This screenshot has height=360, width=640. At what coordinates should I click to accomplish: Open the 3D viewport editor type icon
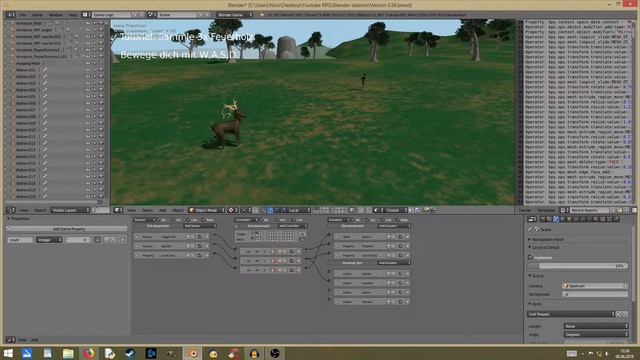click(x=118, y=210)
